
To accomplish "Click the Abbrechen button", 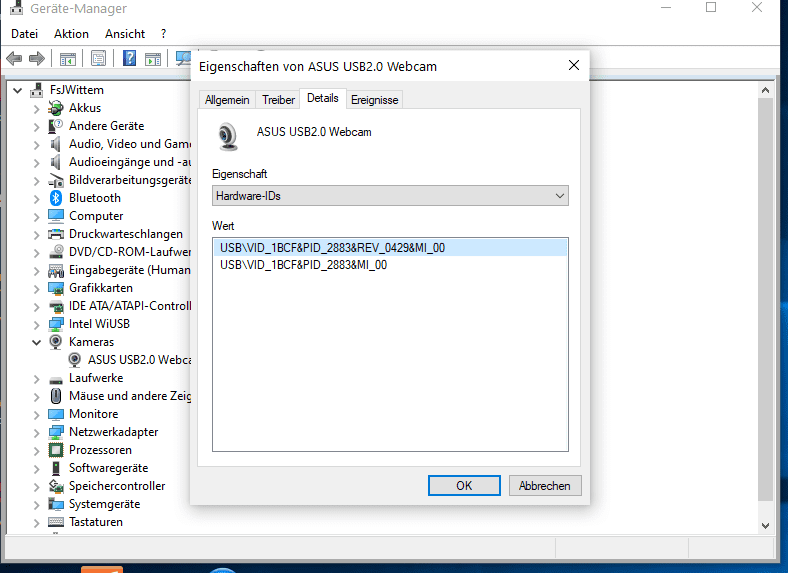I will [545, 486].
